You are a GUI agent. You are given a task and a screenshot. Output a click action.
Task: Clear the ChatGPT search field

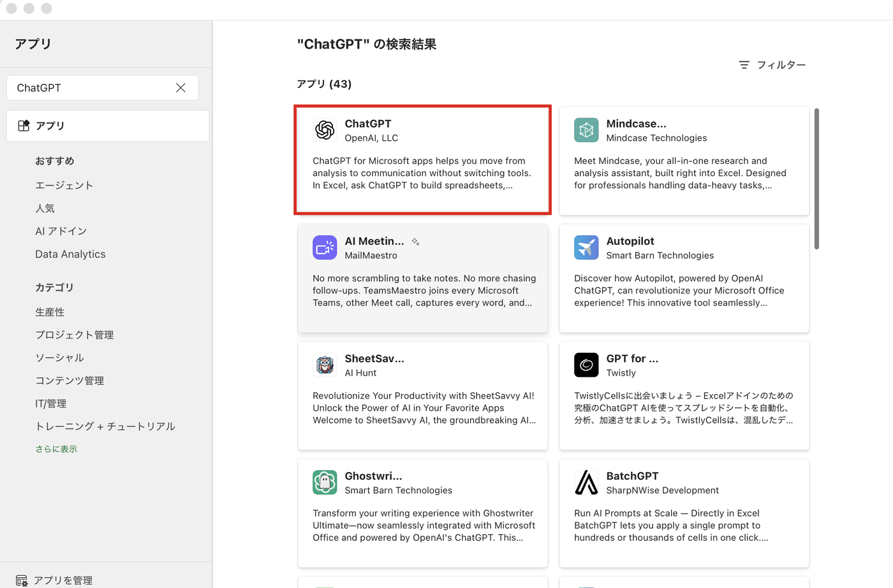181,88
